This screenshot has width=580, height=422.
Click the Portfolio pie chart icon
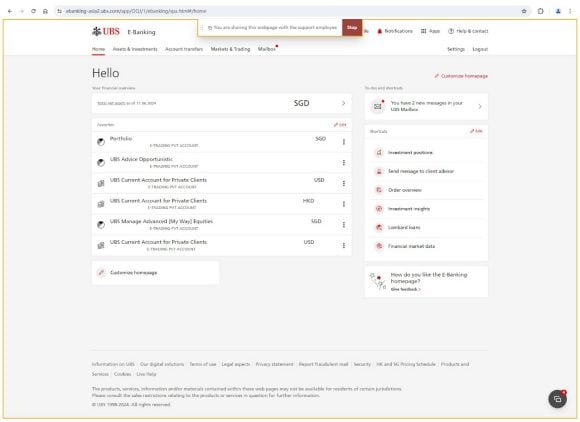(x=101, y=142)
